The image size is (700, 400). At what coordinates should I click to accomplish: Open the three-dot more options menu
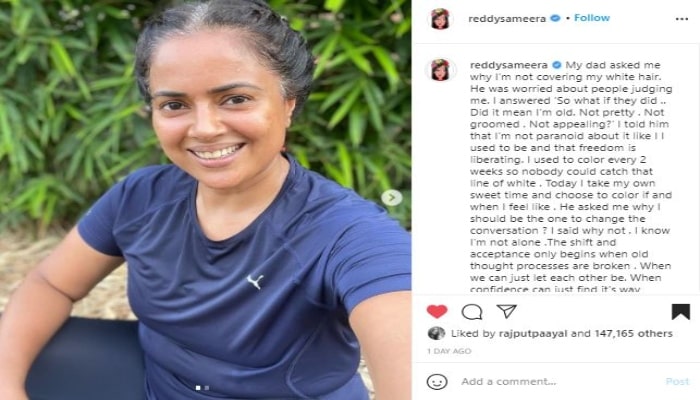tap(682, 19)
